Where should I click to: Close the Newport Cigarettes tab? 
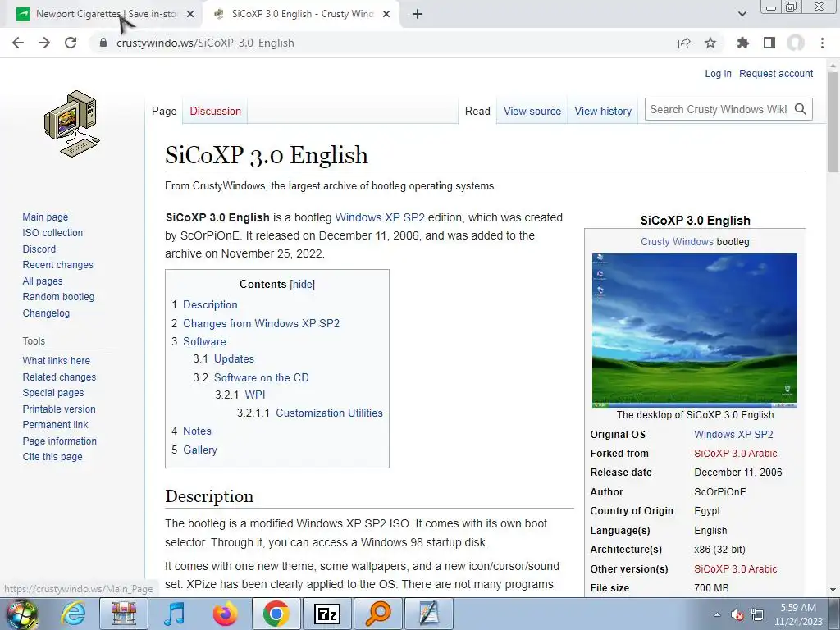point(190,14)
